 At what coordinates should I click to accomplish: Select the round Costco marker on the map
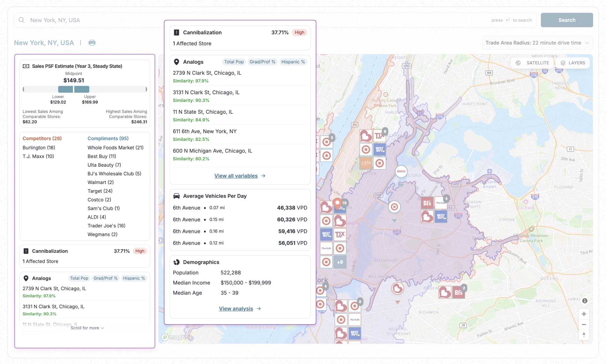(x=401, y=171)
